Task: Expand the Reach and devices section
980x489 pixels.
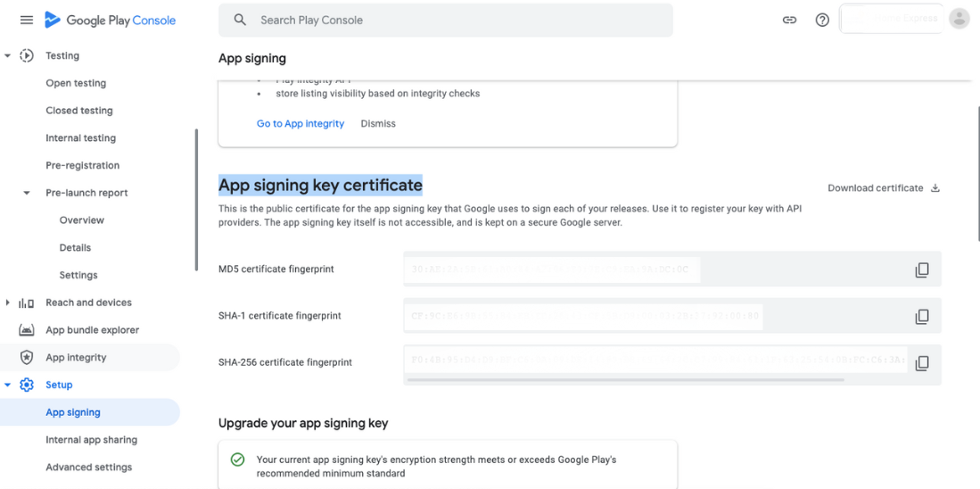Action: (x=8, y=303)
